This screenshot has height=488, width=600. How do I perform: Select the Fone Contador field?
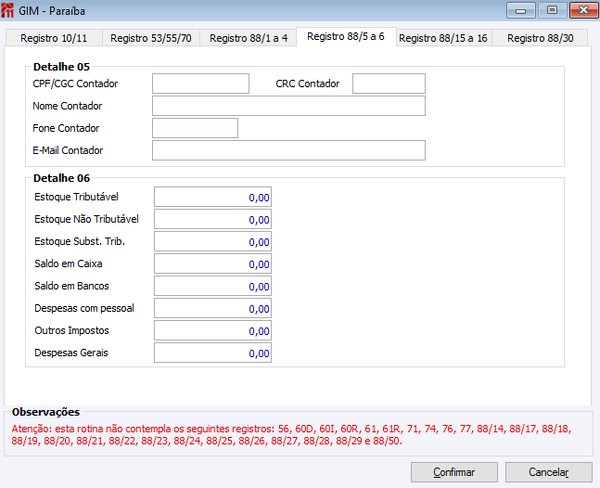tap(195, 128)
